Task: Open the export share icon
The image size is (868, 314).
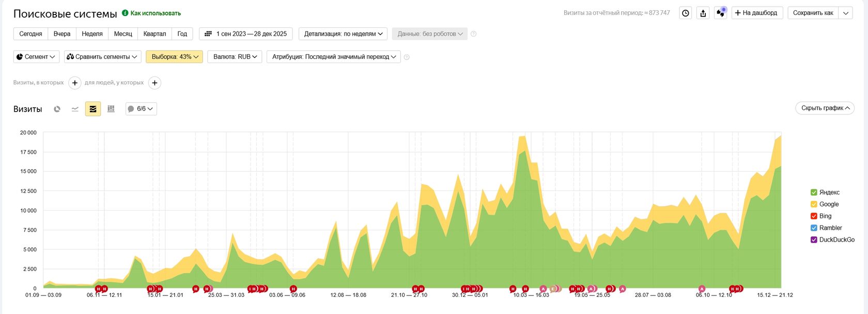Action: pyautogui.click(x=703, y=13)
